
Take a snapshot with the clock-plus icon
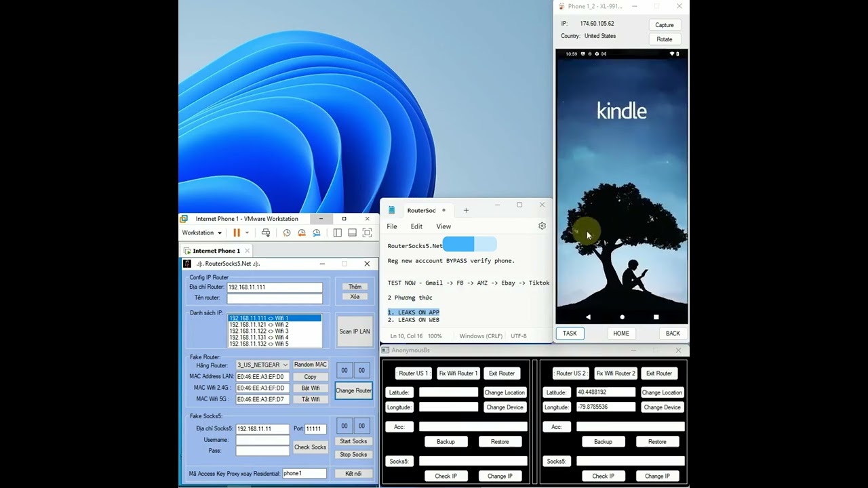pyautogui.click(x=287, y=232)
